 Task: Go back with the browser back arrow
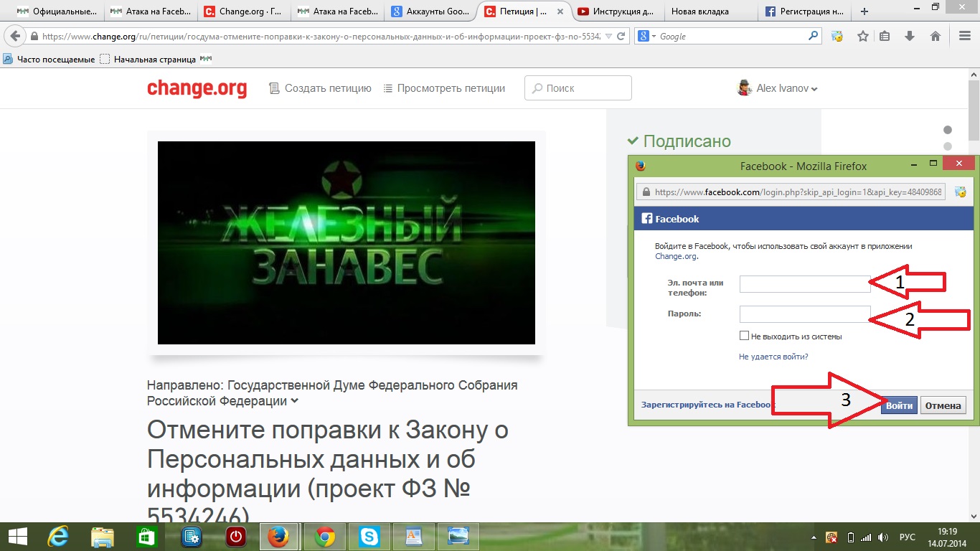coord(15,36)
